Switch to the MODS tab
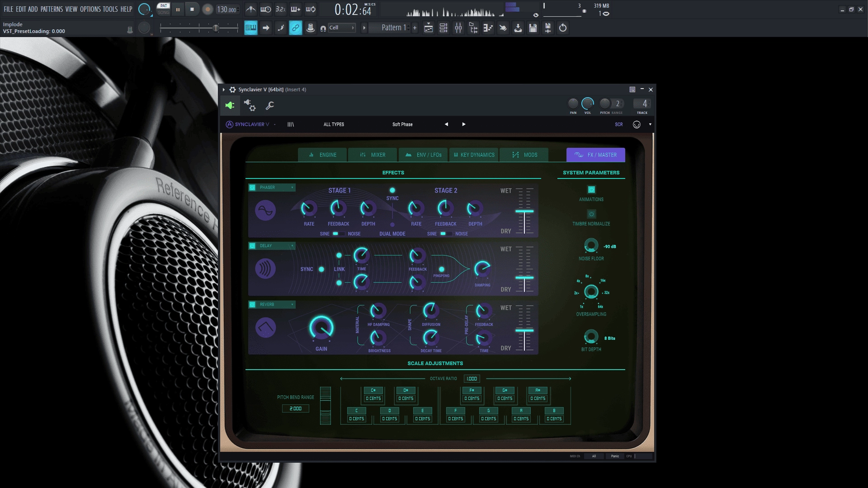 [524, 155]
